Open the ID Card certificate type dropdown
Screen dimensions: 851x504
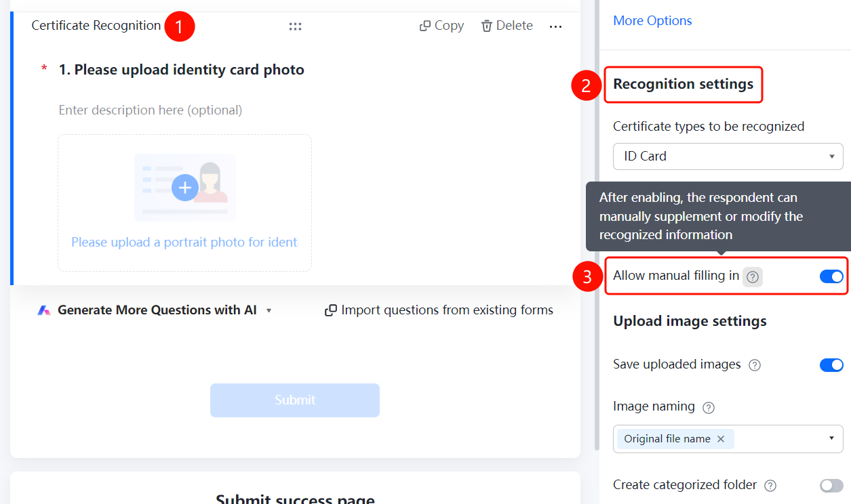(x=728, y=156)
